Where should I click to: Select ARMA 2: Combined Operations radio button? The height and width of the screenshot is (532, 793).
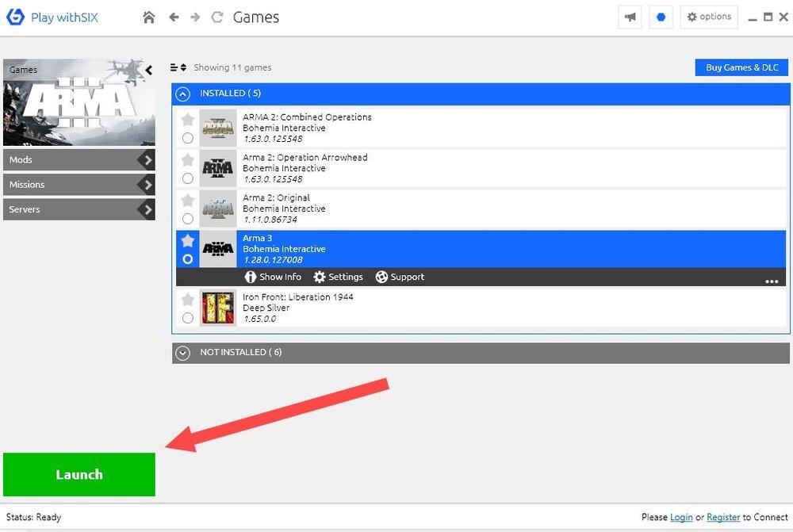click(188, 138)
